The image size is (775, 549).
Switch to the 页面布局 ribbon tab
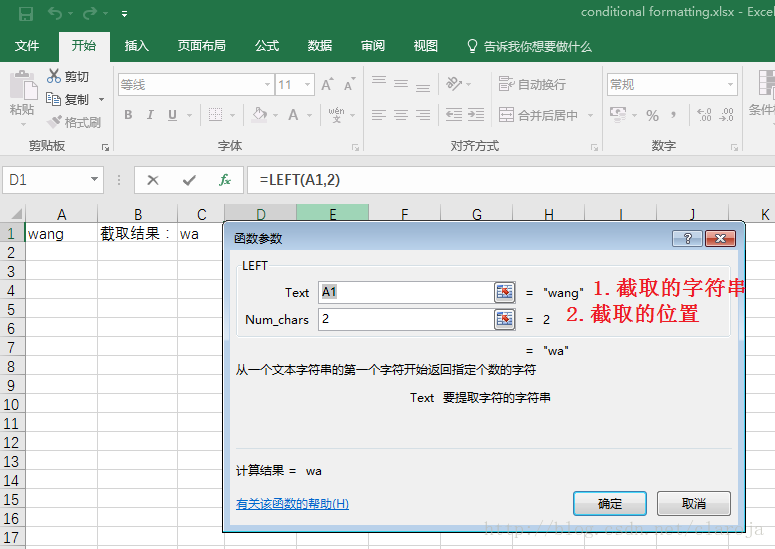(202, 46)
